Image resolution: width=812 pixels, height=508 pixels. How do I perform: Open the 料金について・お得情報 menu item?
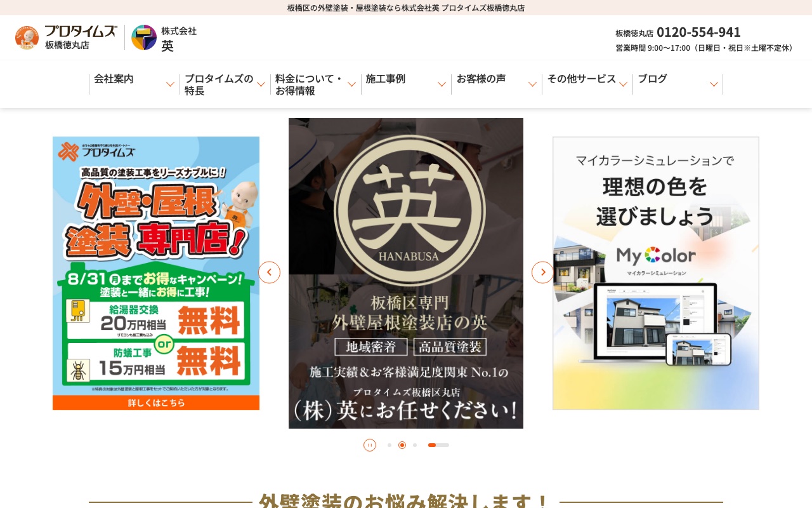click(x=309, y=84)
